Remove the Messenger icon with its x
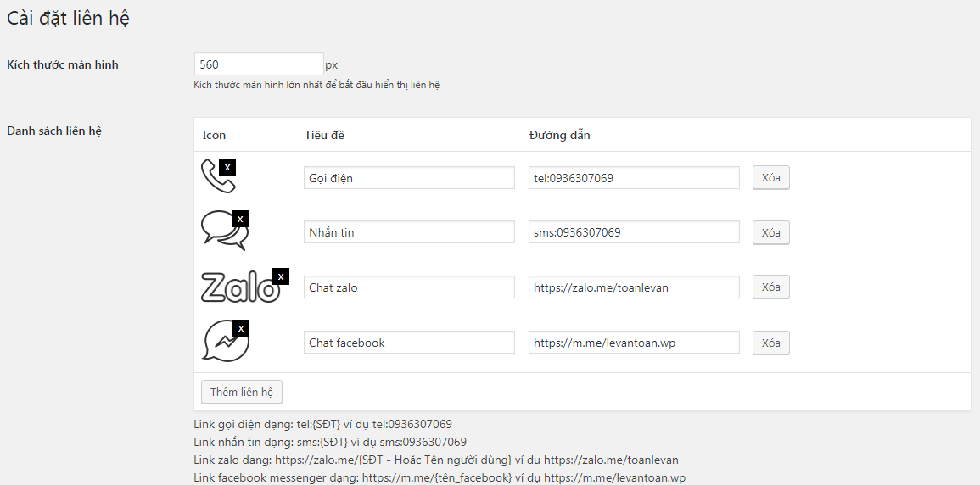 (x=241, y=328)
